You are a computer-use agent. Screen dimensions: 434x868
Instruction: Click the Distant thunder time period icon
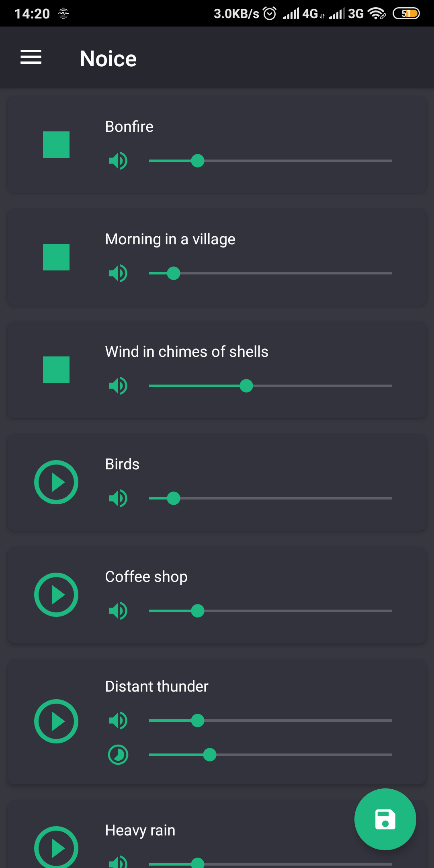tap(118, 755)
